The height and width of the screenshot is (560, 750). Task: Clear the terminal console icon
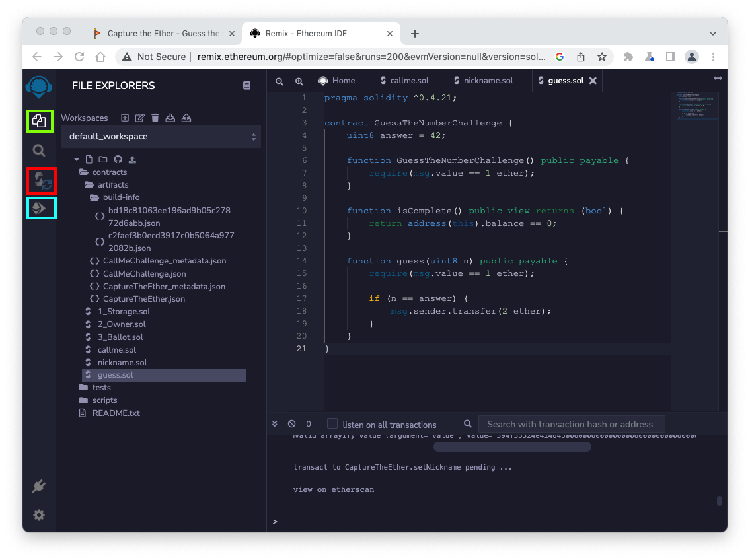(292, 424)
